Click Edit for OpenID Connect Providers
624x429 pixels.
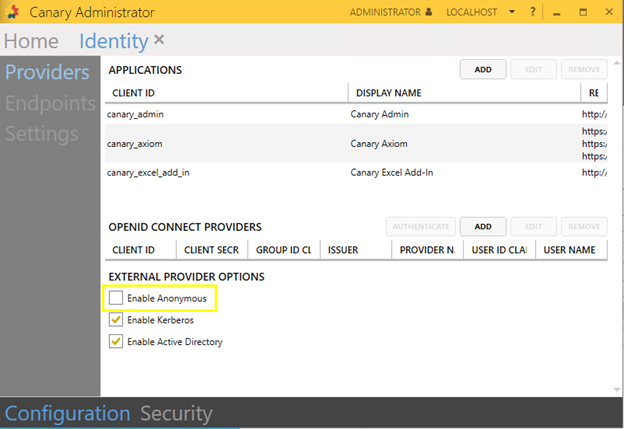534,226
